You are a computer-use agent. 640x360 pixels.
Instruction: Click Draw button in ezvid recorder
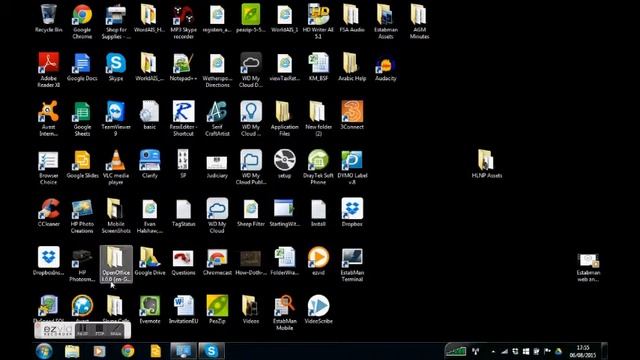pos(116,330)
